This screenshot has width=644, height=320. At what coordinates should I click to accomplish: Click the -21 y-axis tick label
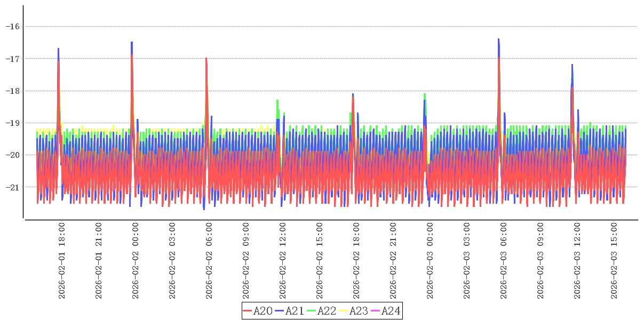(12, 187)
